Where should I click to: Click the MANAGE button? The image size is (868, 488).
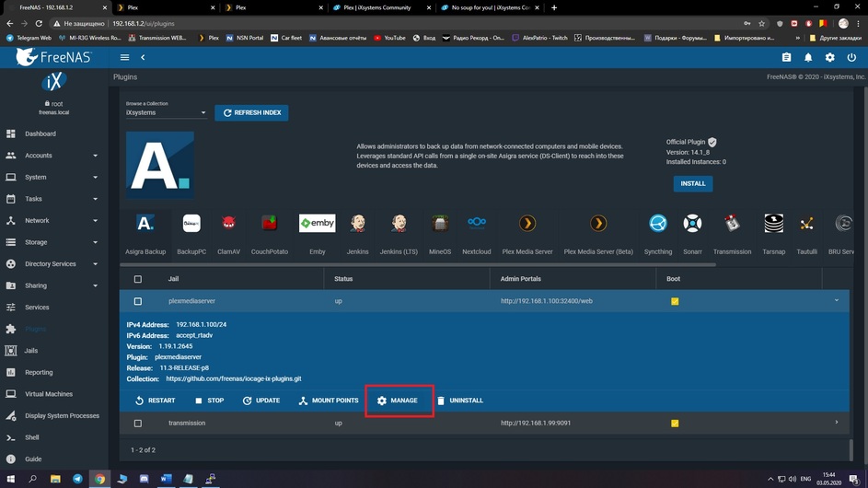pos(398,400)
